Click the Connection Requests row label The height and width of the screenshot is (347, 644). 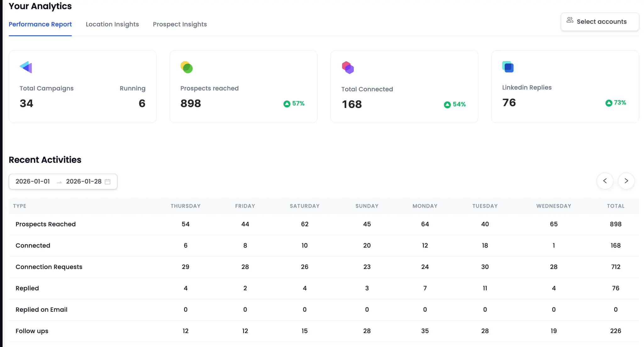coord(49,267)
